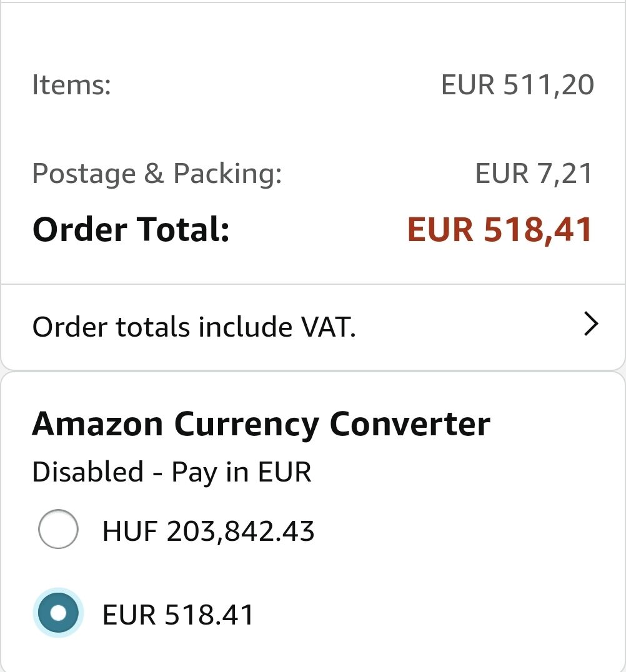Open the chevron arrow beside the VAT notice
The width and height of the screenshot is (626, 672).
(x=591, y=324)
